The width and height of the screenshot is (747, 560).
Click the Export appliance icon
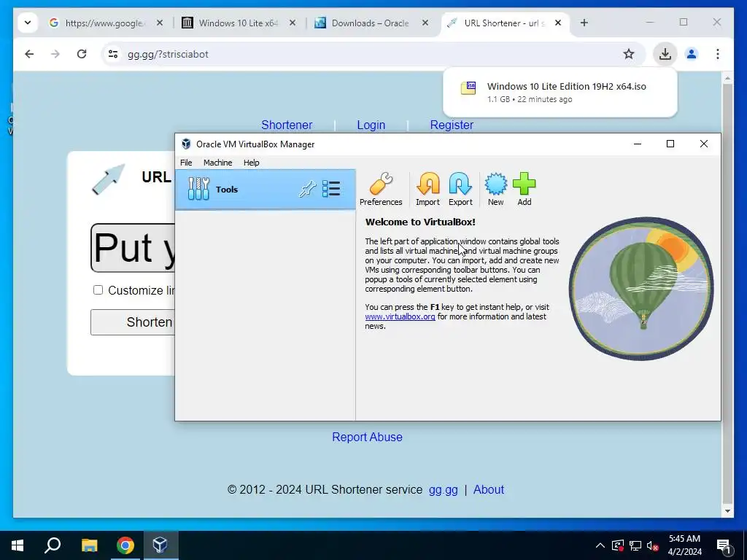click(460, 189)
